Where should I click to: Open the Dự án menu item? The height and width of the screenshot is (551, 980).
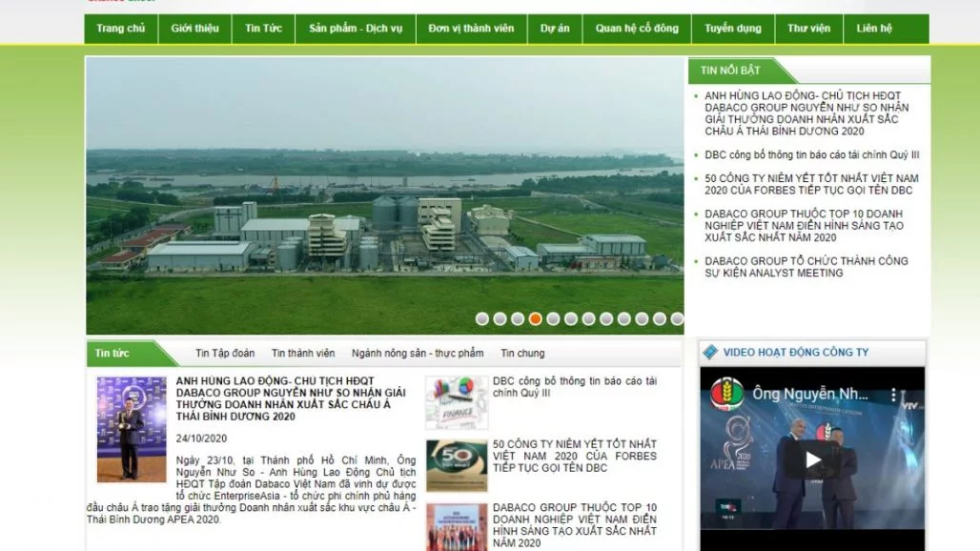pyautogui.click(x=555, y=29)
